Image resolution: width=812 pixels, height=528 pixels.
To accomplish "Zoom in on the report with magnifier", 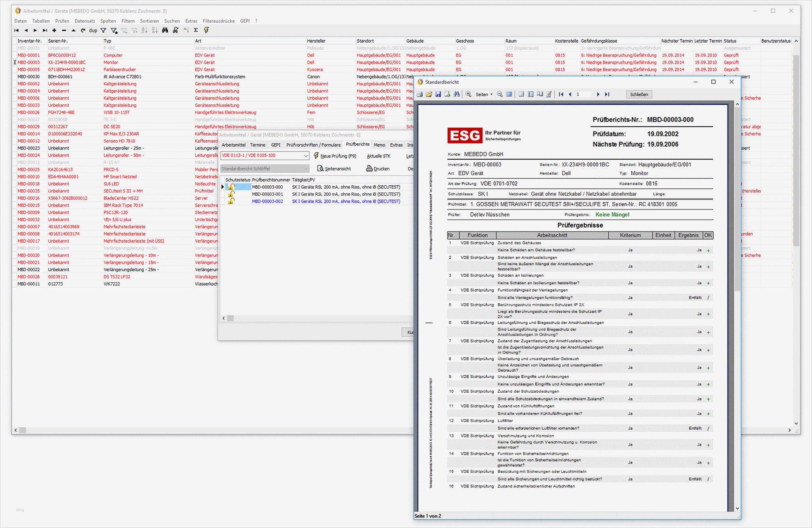I will coord(469,94).
